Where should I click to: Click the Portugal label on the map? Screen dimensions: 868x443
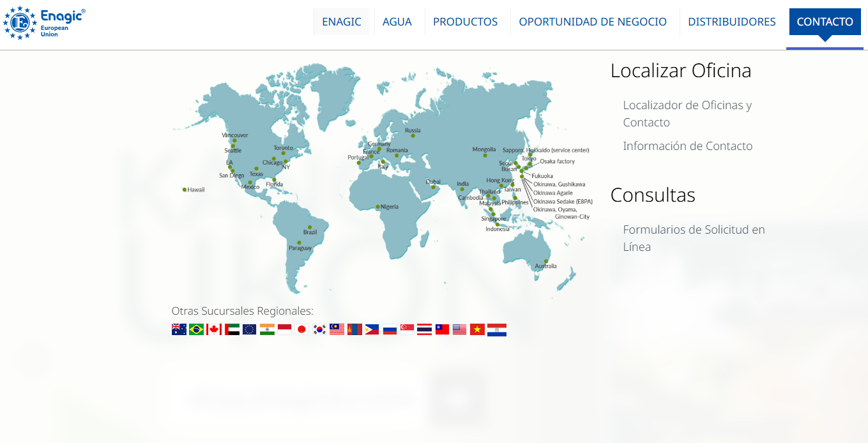358,158
